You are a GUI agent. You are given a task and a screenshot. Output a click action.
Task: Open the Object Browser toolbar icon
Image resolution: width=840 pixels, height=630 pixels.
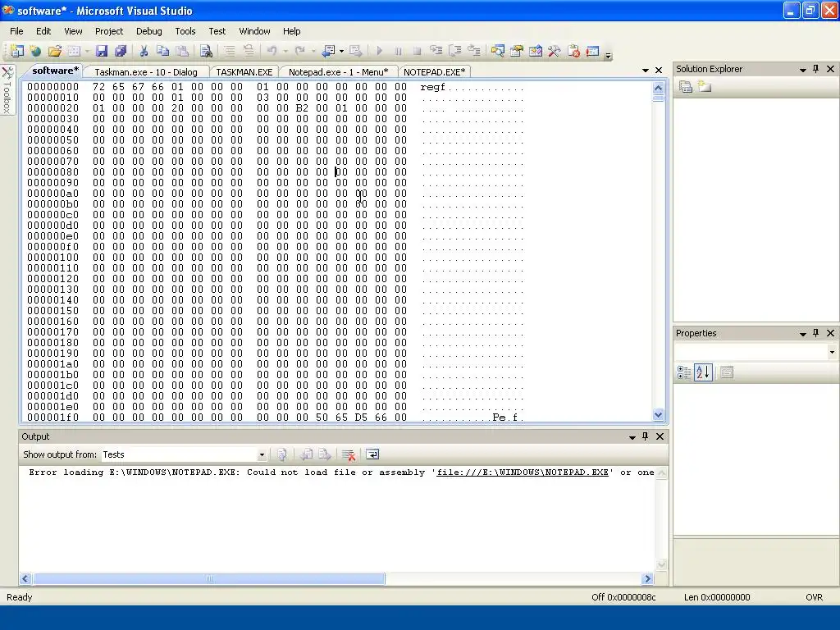[535, 51]
